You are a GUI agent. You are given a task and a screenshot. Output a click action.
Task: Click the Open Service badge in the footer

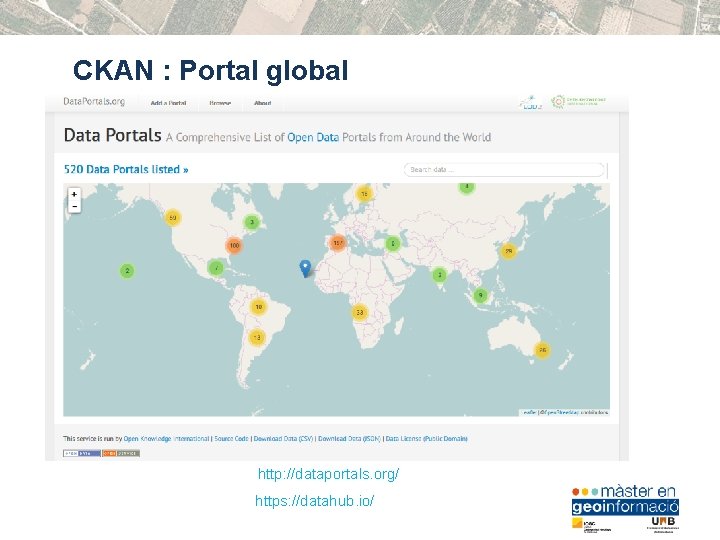(121, 453)
